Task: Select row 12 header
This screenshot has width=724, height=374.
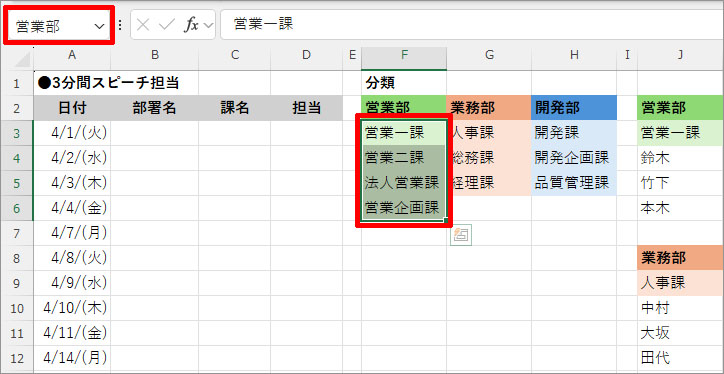Action: 17,358
